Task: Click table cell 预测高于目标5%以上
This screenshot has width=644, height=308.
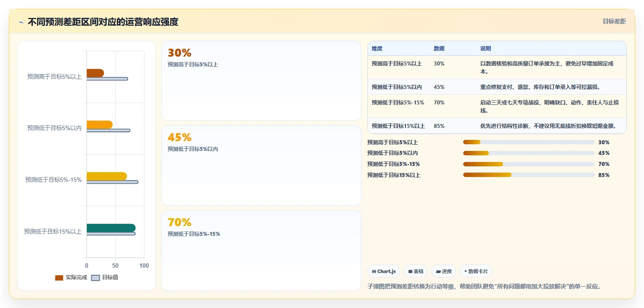Action: 397,64
